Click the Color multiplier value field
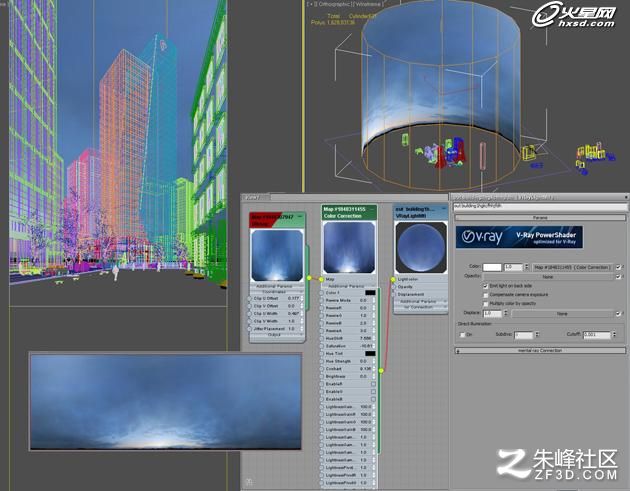This screenshot has width=630, height=491. pyautogui.click(x=513, y=267)
